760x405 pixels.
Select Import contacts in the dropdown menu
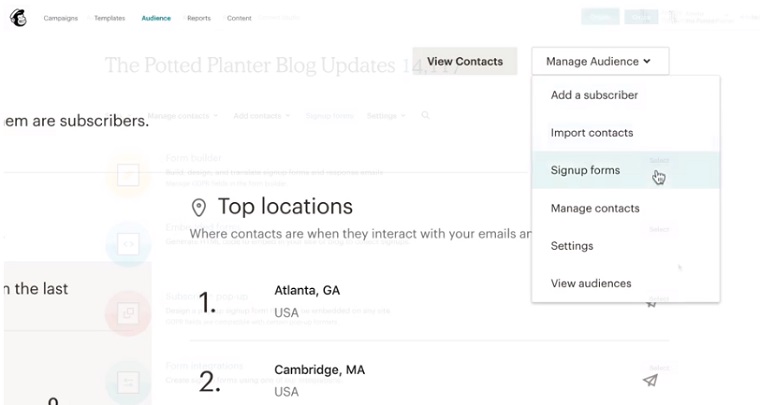point(591,133)
